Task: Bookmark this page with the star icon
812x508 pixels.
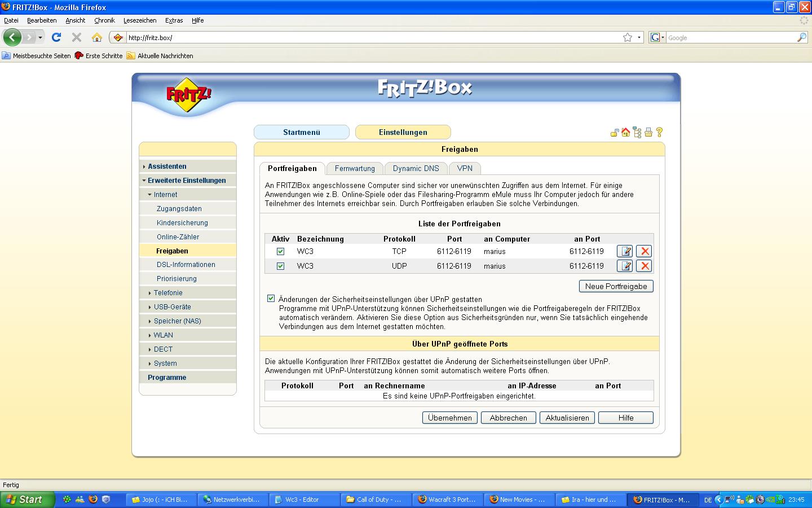Action: 628,37
